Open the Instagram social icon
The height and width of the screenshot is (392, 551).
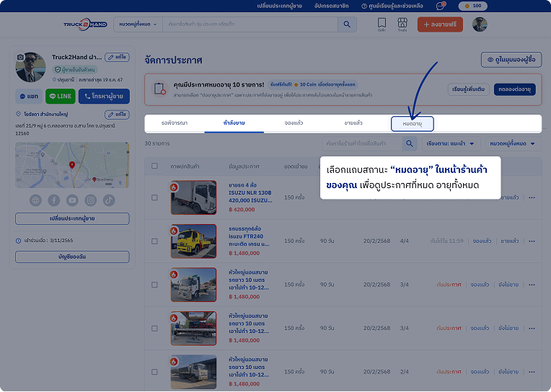(x=91, y=200)
